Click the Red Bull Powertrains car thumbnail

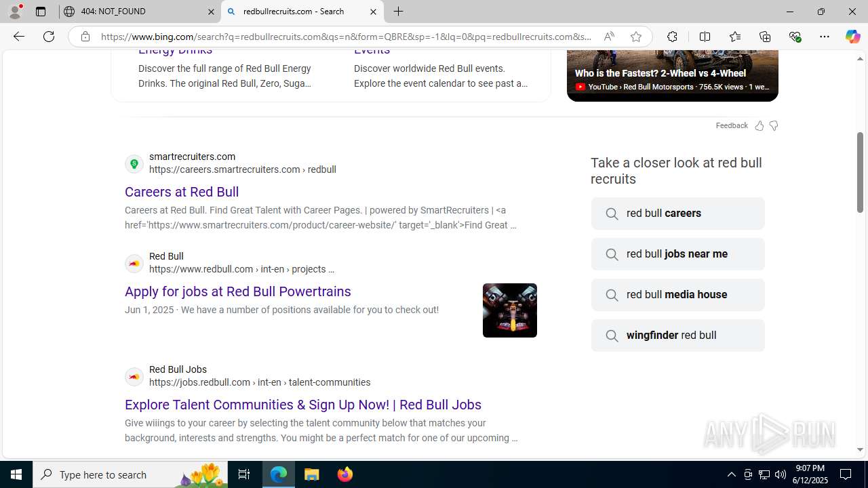pos(510,310)
